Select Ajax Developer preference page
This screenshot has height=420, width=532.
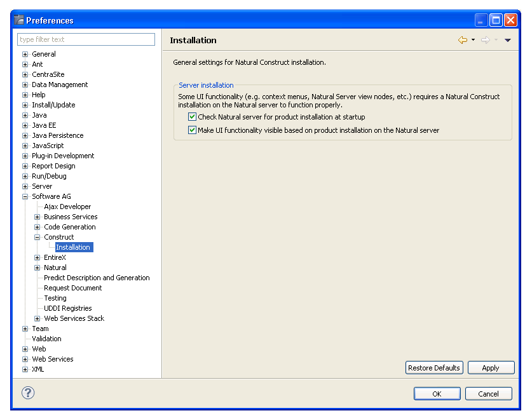click(x=67, y=207)
